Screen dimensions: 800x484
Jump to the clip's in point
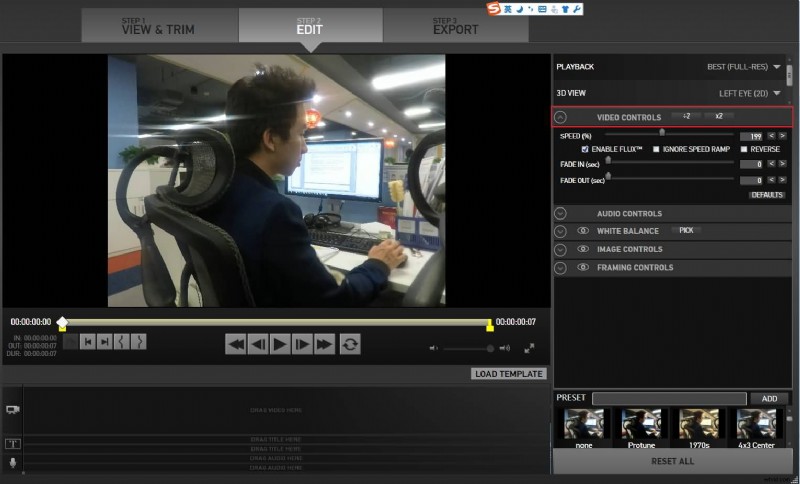pos(88,342)
